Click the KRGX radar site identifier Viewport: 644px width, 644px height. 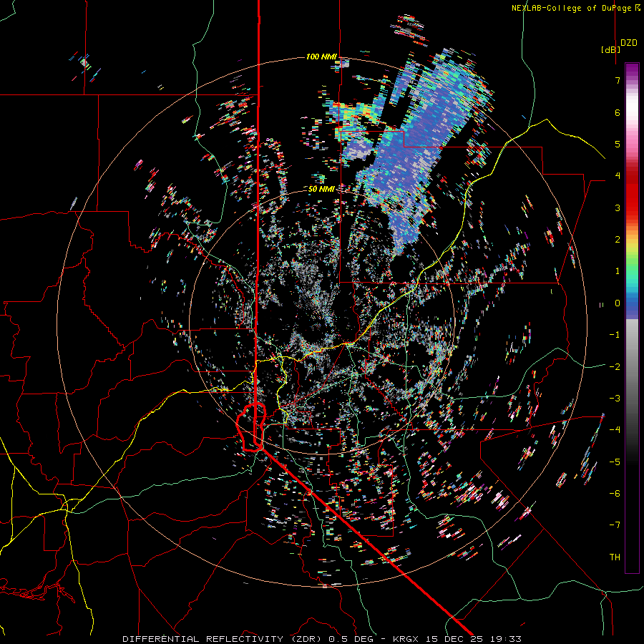[x=406, y=639]
